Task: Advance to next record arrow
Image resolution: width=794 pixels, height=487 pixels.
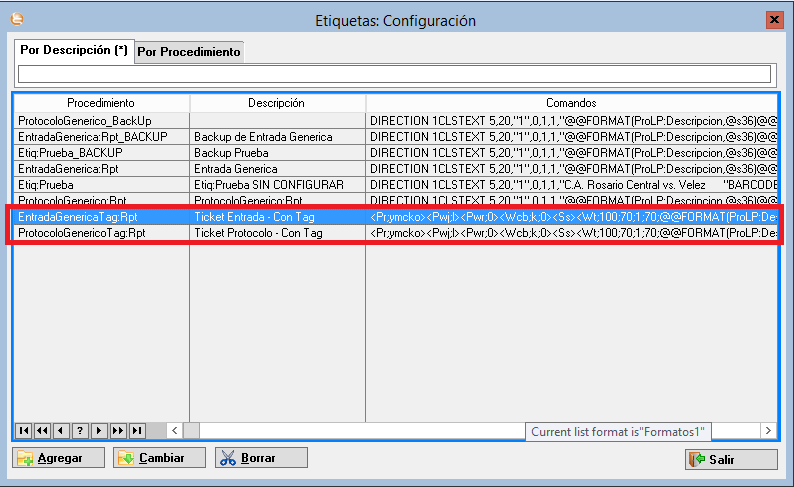Action: click(99, 430)
